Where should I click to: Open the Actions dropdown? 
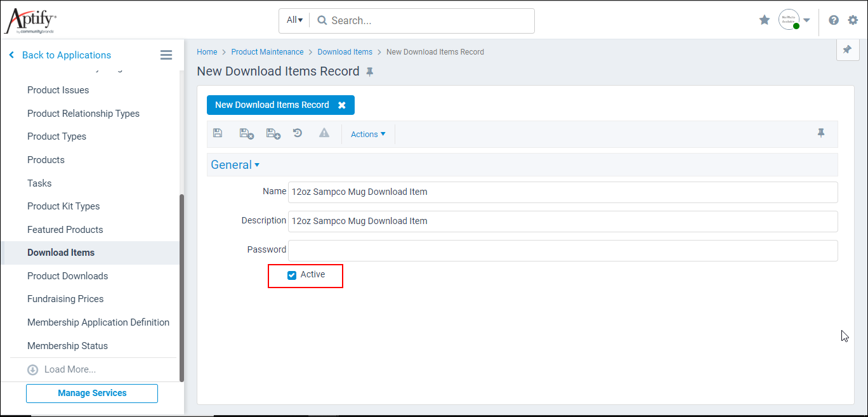(368, 134)
